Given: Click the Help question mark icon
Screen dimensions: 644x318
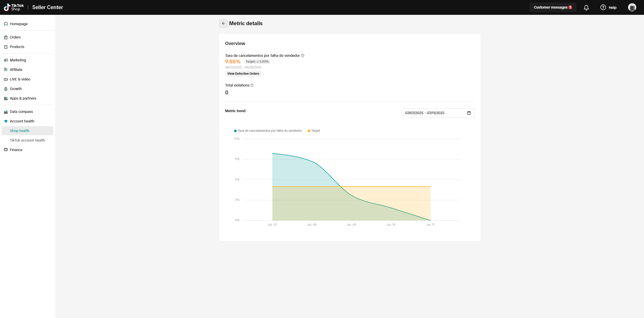Looking at the screenshot, I should click(x=603, y=8).
